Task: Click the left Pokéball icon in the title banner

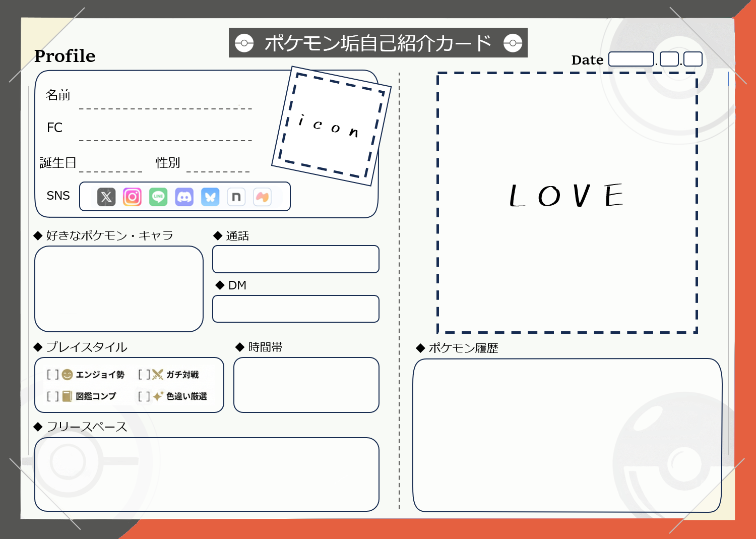Action: pos(244,43)
